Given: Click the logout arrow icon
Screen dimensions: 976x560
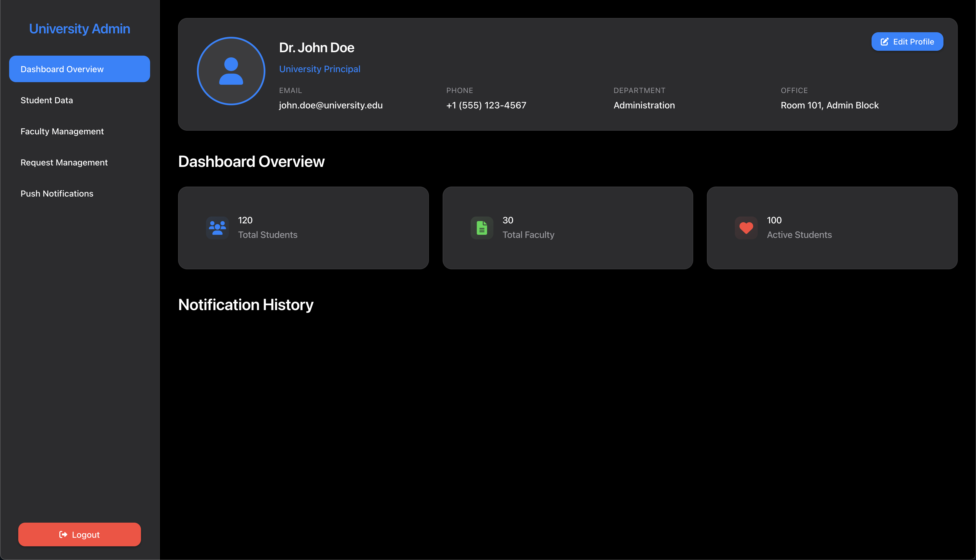Looking at the screenshot, I should (63, 535).
